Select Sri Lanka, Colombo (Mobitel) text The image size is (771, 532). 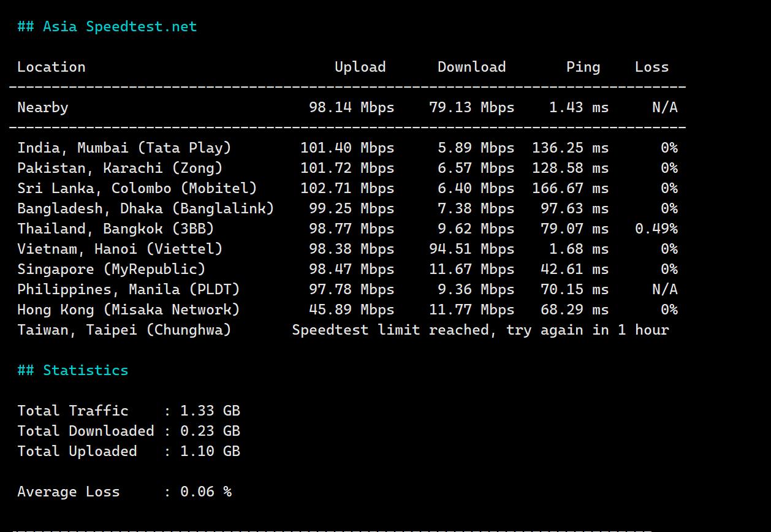(137, 188)
